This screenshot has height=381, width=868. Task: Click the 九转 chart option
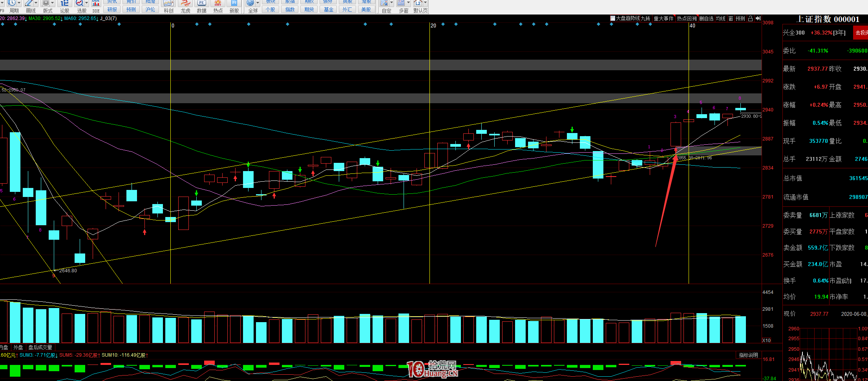[x=646, y=18]
